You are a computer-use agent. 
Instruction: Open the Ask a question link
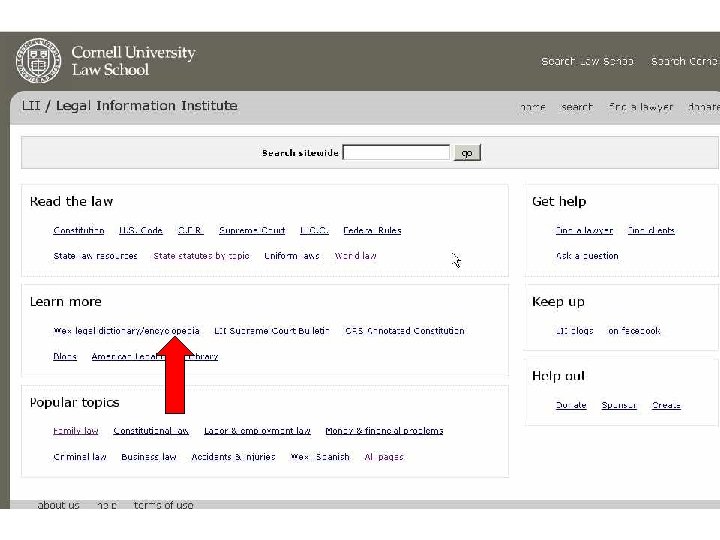coord(587,256)
